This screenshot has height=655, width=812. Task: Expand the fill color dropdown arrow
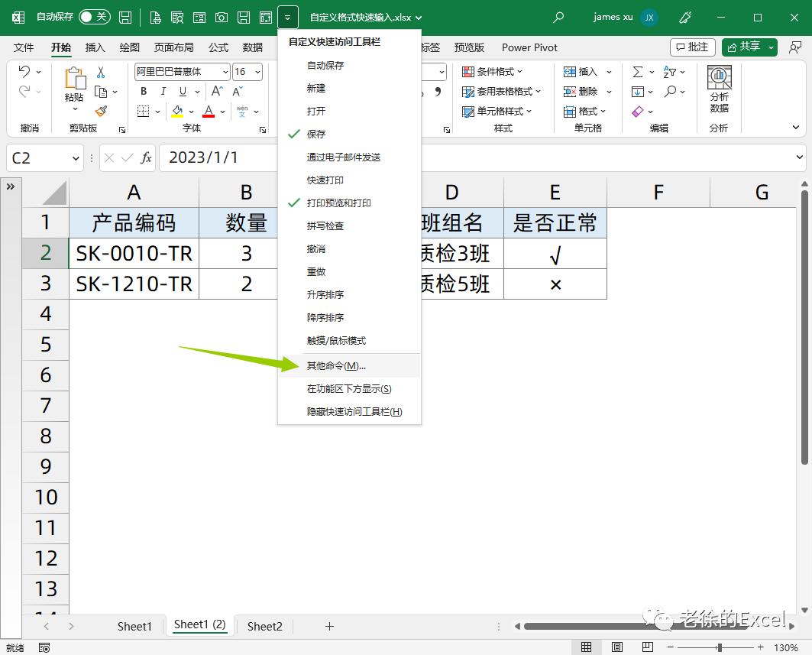coord(191,112)
